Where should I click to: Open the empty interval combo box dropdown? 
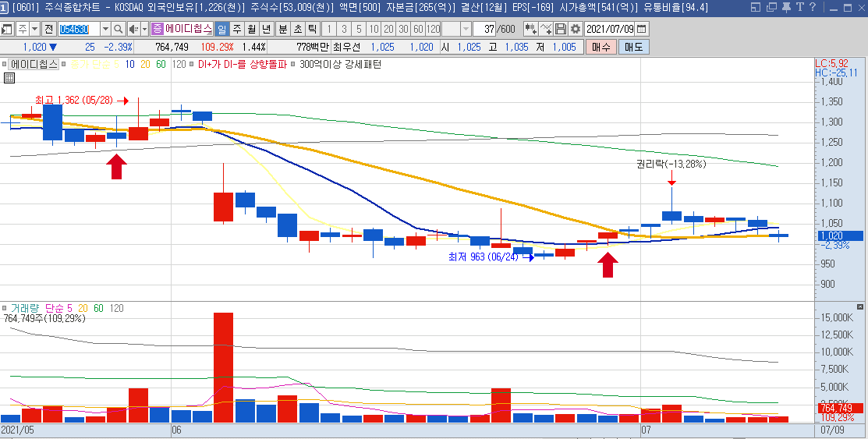[466, 29]
